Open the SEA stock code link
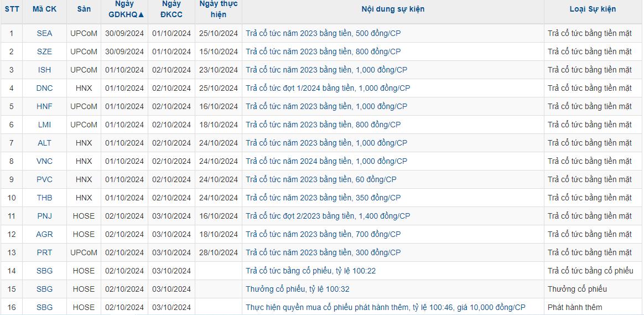The width and height of the screenshot is (644, 315). [x=44, y=33]
